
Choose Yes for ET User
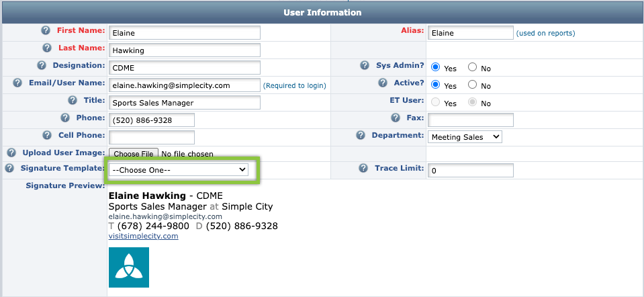click(x=435, y=102)
